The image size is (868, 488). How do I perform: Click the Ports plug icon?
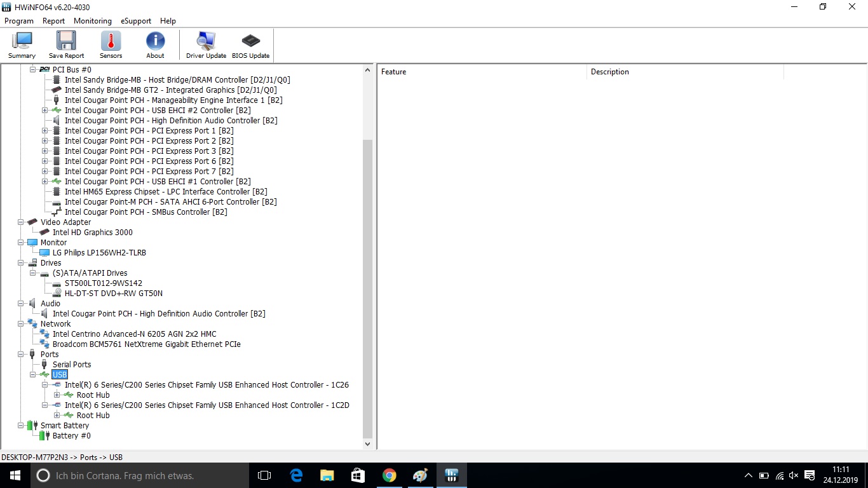[x=32, y=355]
